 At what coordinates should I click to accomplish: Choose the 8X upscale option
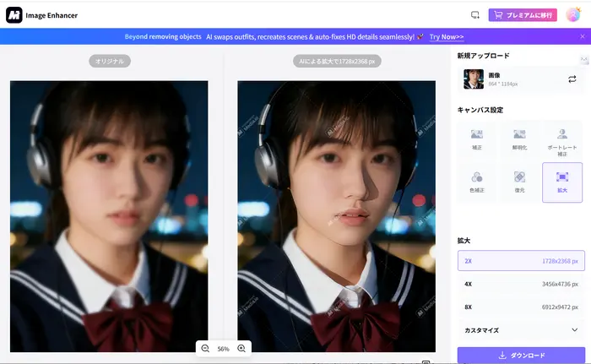coord(521,307)
